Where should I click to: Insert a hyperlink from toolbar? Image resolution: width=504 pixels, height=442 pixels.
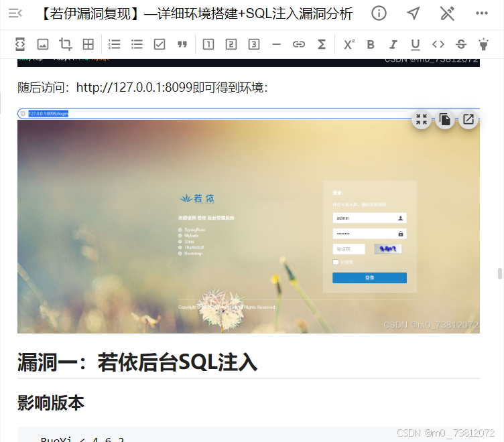pos(299,44)
